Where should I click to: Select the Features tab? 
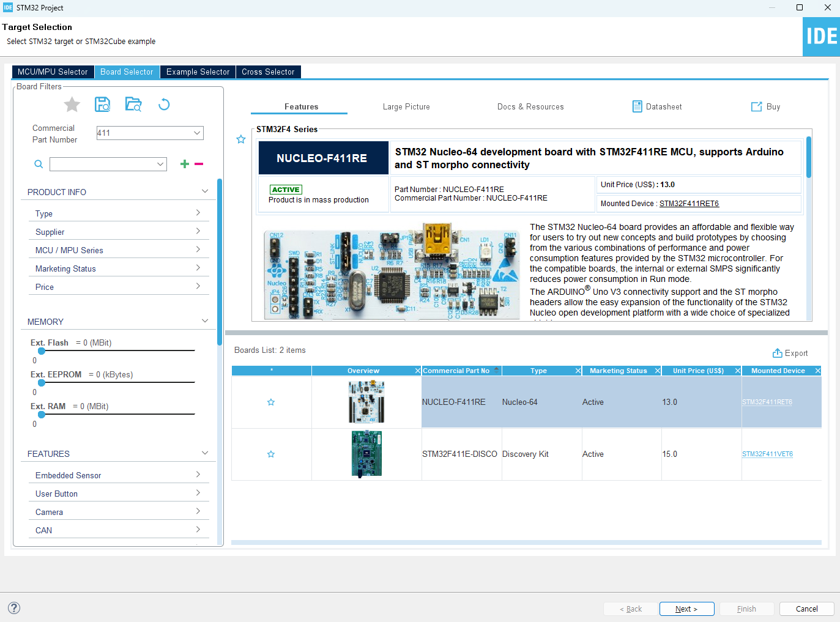(x=301, y=106)
